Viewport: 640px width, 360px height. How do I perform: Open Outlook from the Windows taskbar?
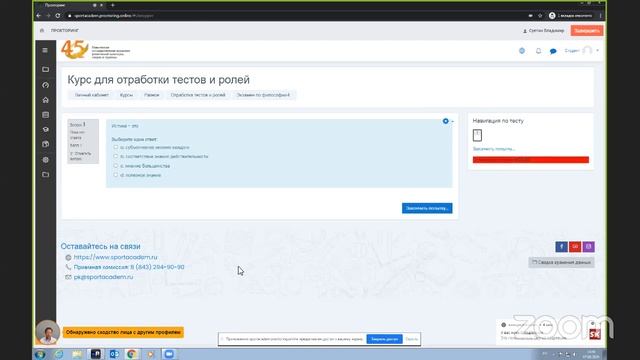click(114, 354)
